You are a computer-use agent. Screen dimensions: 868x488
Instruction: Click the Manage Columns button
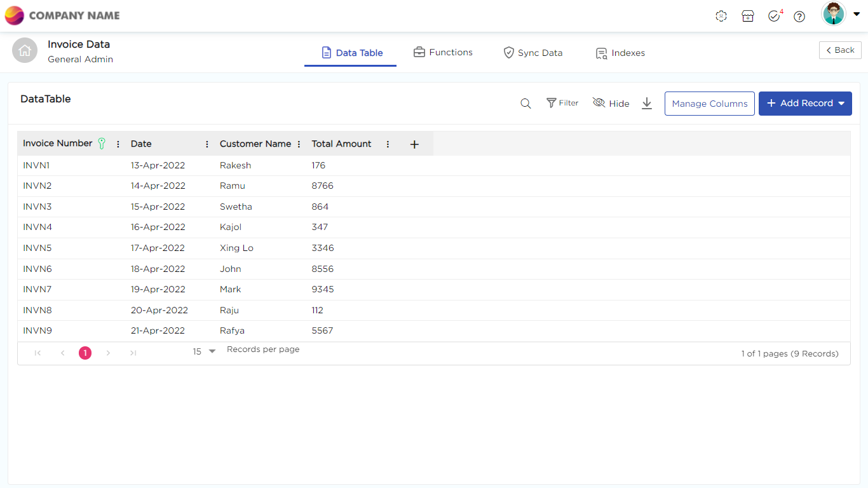coord(709,104)
